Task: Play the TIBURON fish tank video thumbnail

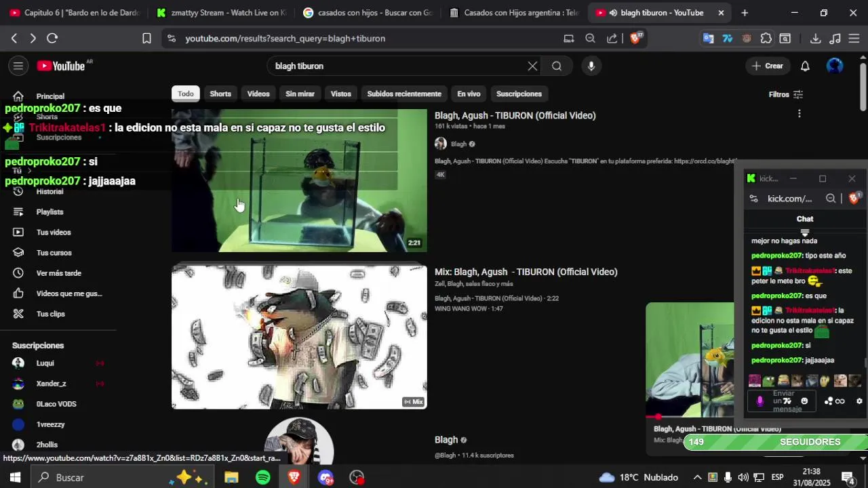Action: (x=299, y=180)
